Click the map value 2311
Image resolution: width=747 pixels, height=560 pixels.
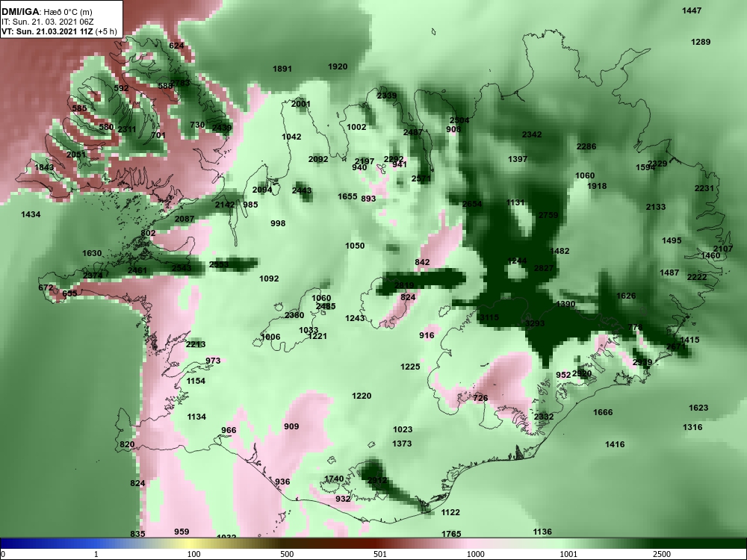(x=127, y=129)
